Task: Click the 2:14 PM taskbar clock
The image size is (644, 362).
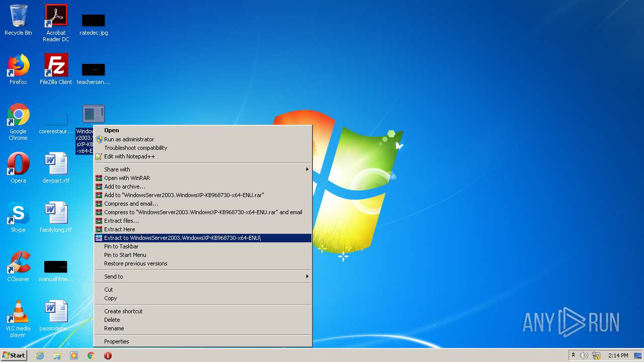Action: (618, 355)
